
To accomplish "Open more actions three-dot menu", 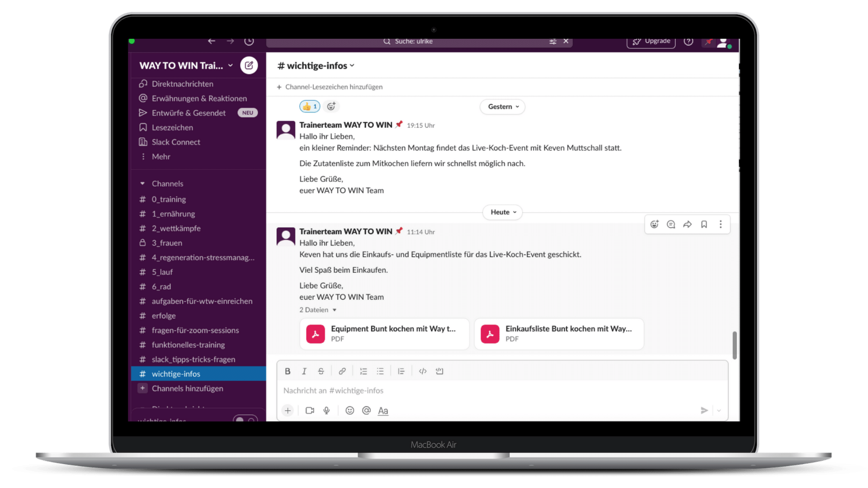I will point(721,225).
